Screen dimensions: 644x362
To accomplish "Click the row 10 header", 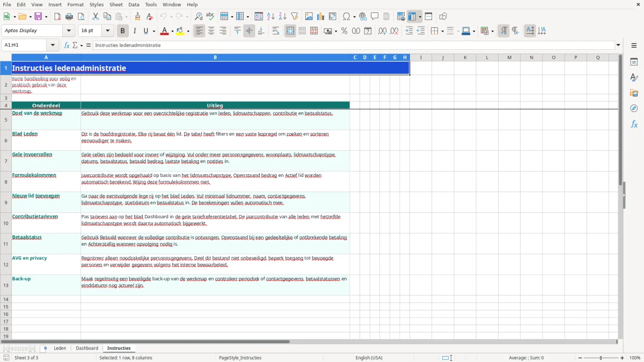I will (6, 223).
